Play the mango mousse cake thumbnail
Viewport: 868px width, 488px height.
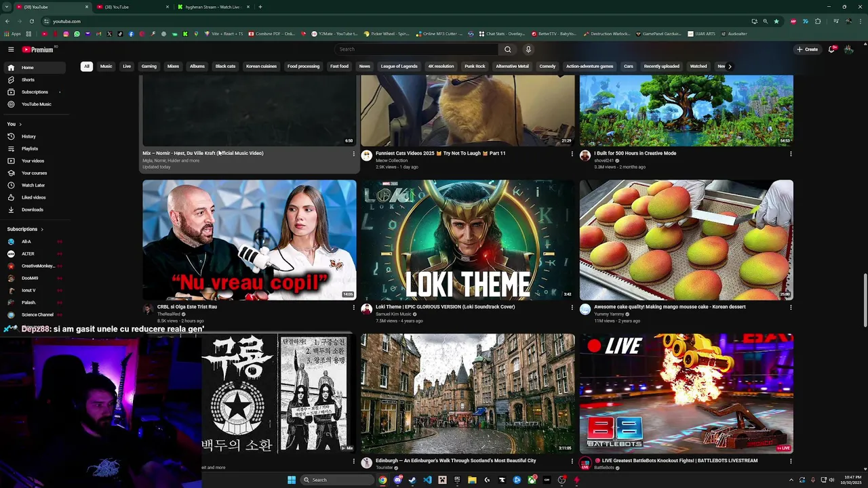pos(686,240)
